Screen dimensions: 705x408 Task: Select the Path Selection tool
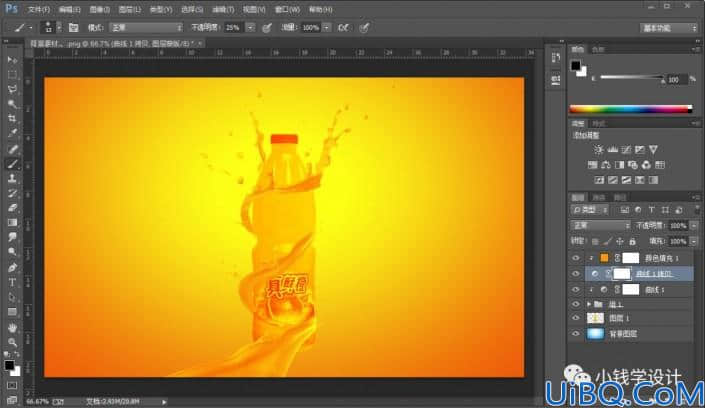click(12, 297)
